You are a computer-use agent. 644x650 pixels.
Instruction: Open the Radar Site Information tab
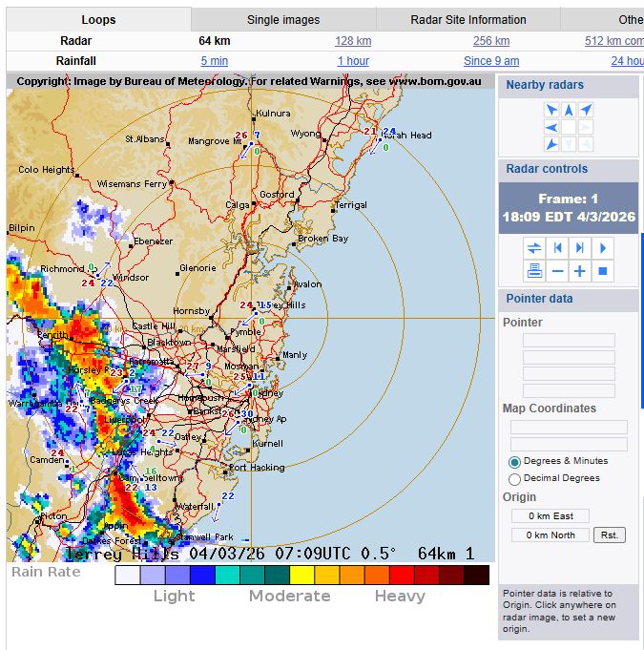point(467,20)
